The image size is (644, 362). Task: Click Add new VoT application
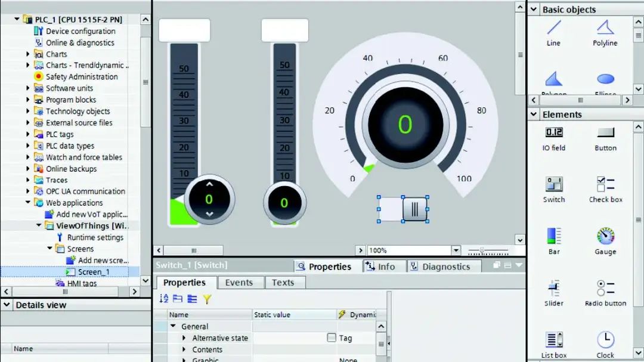(x=92, y=215)
